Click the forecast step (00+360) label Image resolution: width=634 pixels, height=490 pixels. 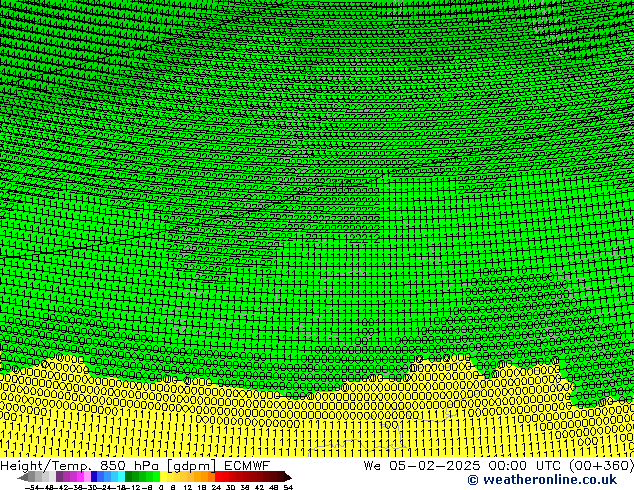(601, 466)
